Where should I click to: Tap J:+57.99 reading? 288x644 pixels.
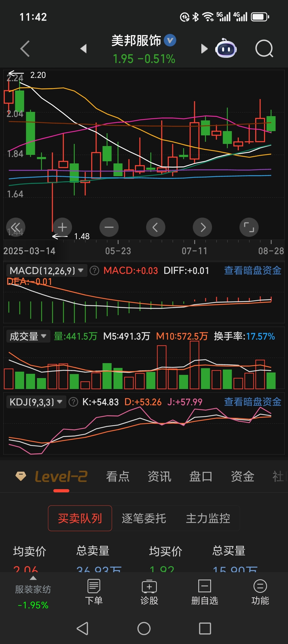185,402
